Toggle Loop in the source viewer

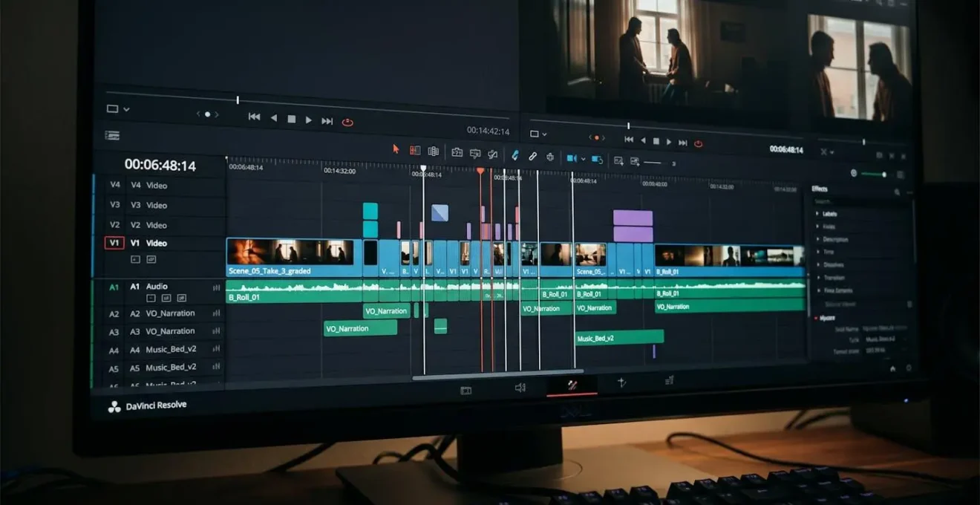coord(347,122)
